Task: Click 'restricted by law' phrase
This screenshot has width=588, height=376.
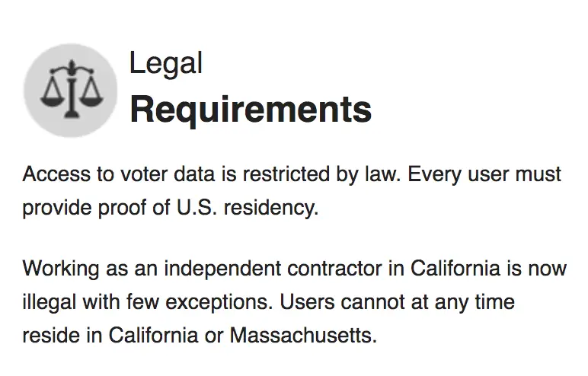Action: pyautogui.click(x=321, y=175)
